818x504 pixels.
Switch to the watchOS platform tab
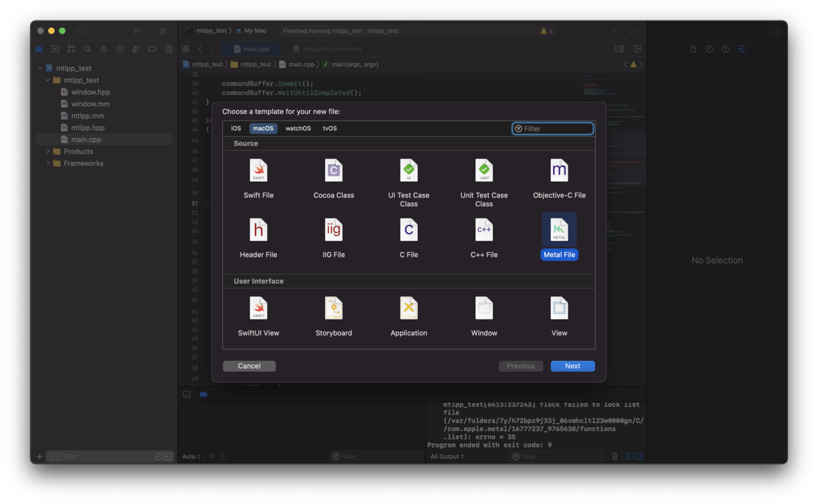click(x=298, y=128)
